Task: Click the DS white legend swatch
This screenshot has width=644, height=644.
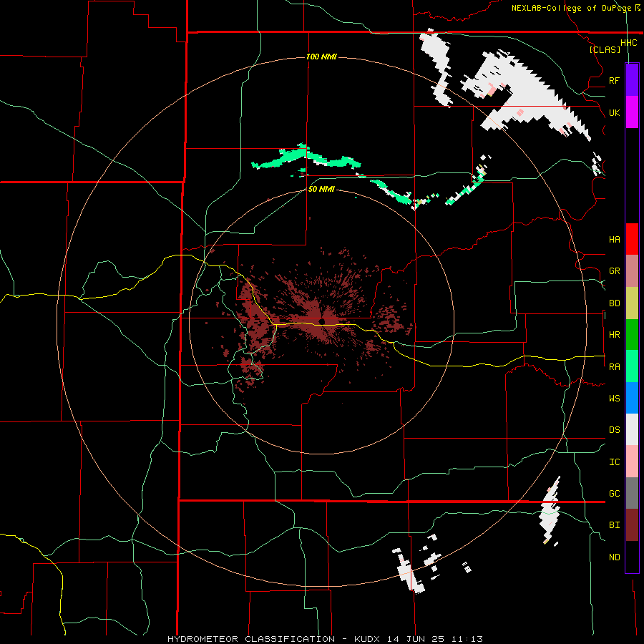Action: 632,429
